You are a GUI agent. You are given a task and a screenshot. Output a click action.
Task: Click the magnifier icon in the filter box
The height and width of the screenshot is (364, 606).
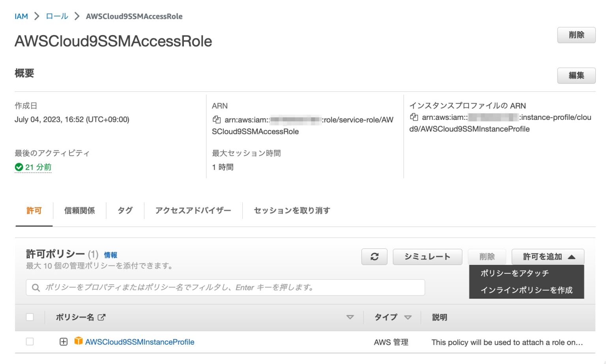click(x=36, y=287)
